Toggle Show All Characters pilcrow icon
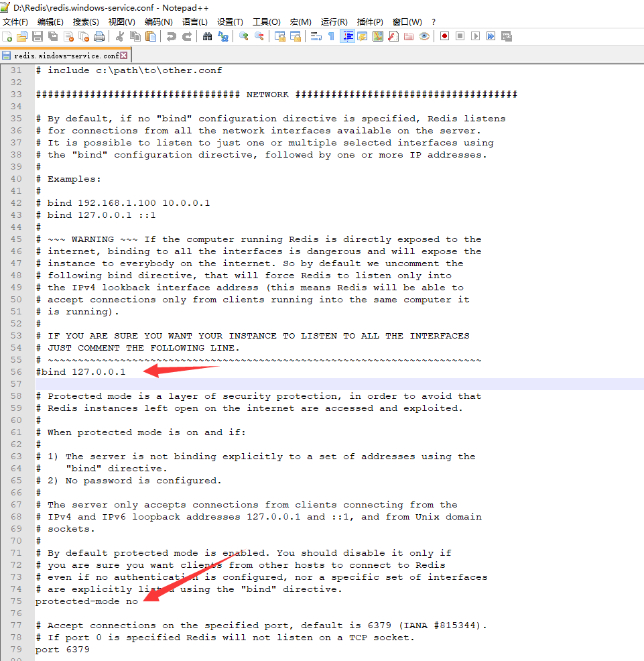644x661 pixels. coord(331,37)
